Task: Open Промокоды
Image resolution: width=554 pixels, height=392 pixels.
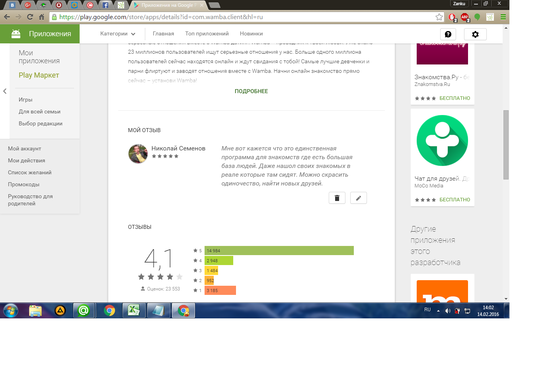Action: click(23, 185)
